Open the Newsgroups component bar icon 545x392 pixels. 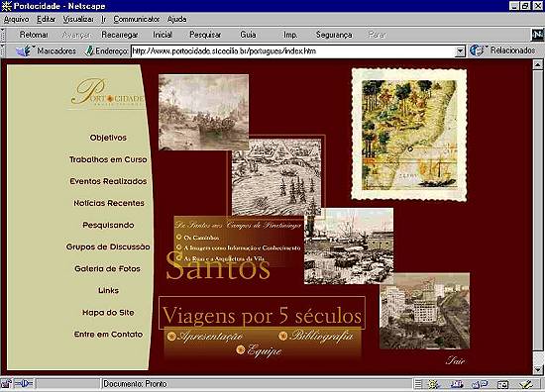(480, 384)
